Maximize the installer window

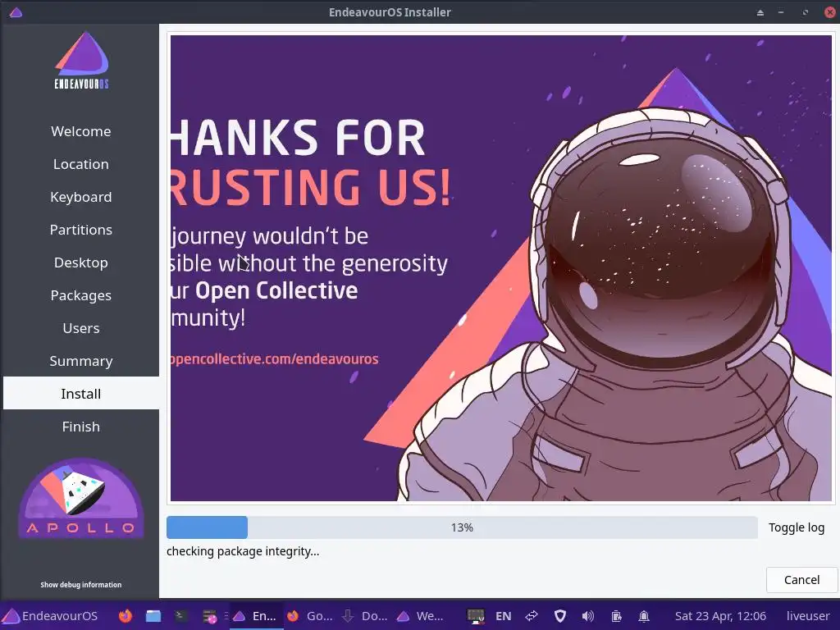[x=805, y=12]
